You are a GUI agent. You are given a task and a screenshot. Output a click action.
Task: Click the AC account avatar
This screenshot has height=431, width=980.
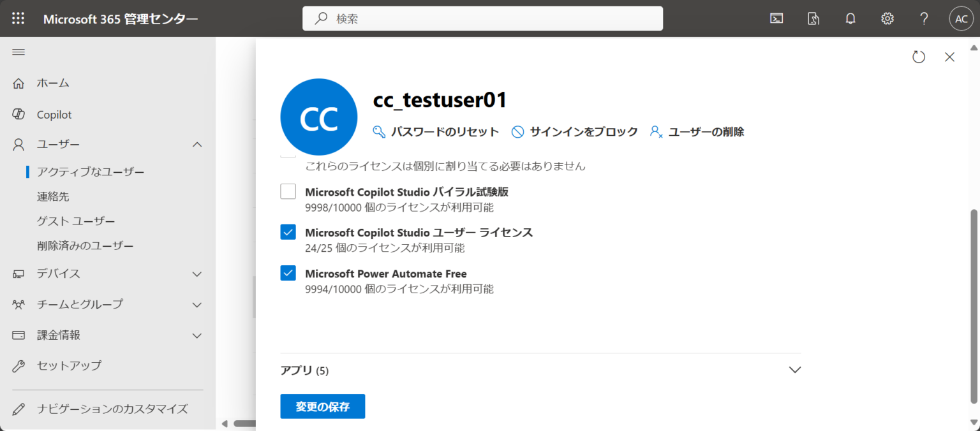click(x=961, y=18)
